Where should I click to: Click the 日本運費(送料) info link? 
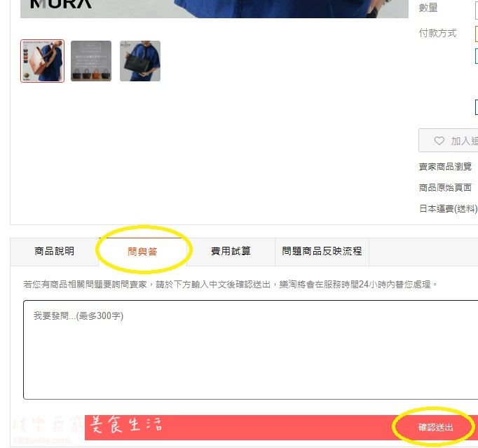448,209
